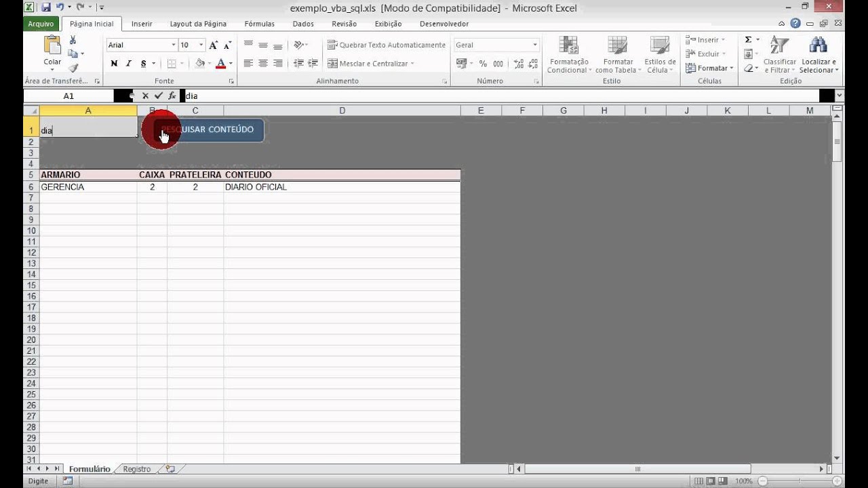Viewport: 868px width, 488px height.
Task: Click the increase decimal places icon
Action: tap(518, 64)
